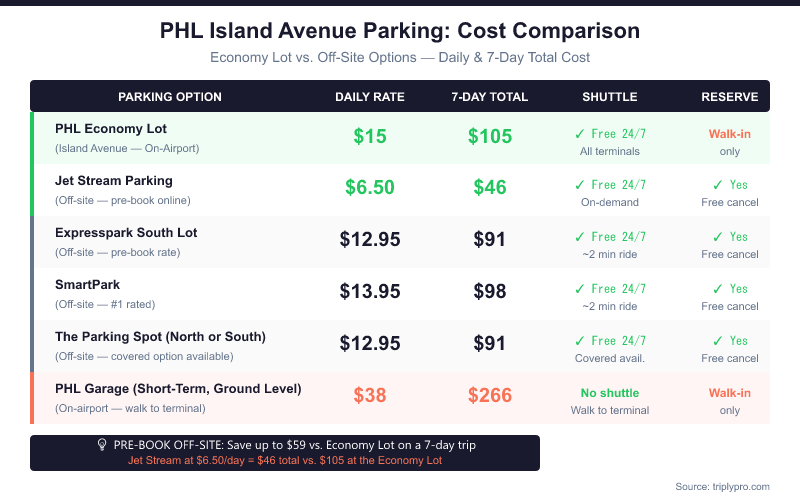
Task: Click the PHL Island Avenue Parking title
Action: [x=400, y=31]
